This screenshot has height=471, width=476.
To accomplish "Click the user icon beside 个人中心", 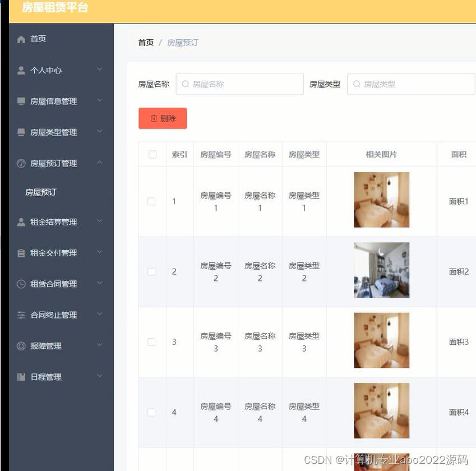I will point(21,70).
